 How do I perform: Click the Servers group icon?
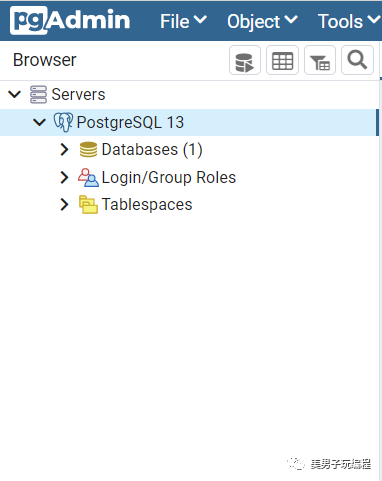(38, 94)
